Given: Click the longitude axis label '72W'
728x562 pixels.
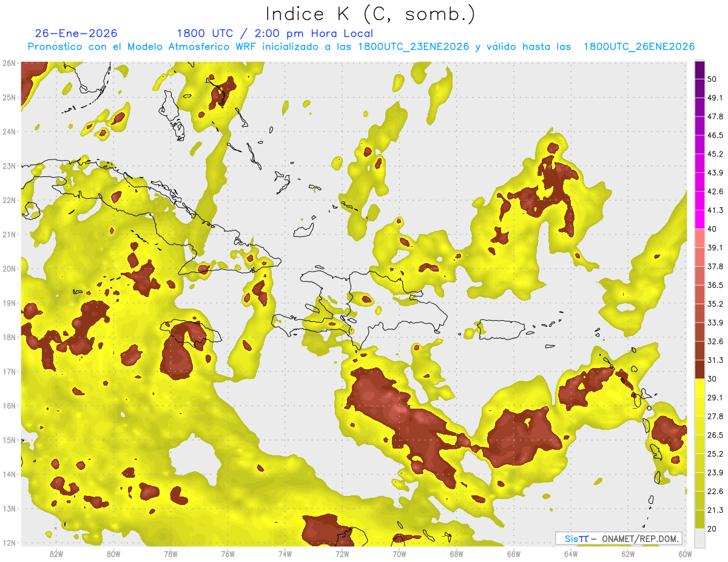Looking at the screenshot, I should coord(342,554).
